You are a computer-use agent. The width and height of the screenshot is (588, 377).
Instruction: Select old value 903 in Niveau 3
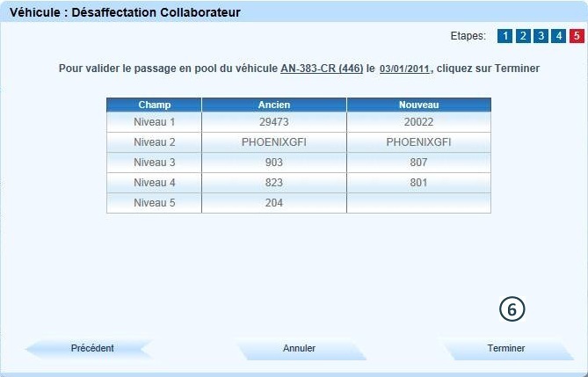tap(274, 163)
